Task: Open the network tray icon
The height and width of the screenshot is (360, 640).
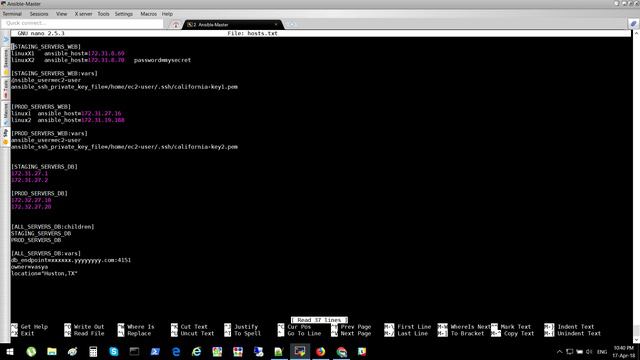Action: tap(570, 352)
